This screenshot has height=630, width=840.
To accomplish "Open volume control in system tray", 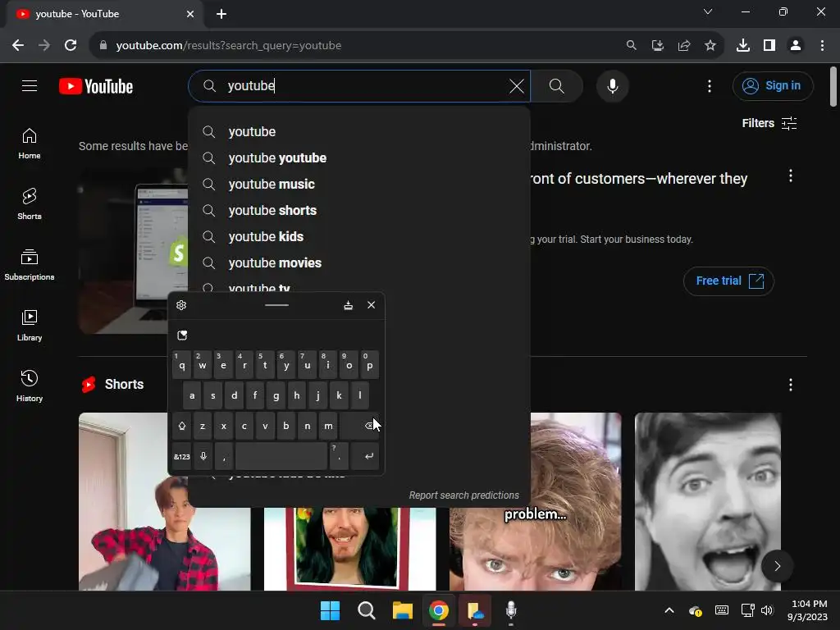I will click(x=767, y=610).
